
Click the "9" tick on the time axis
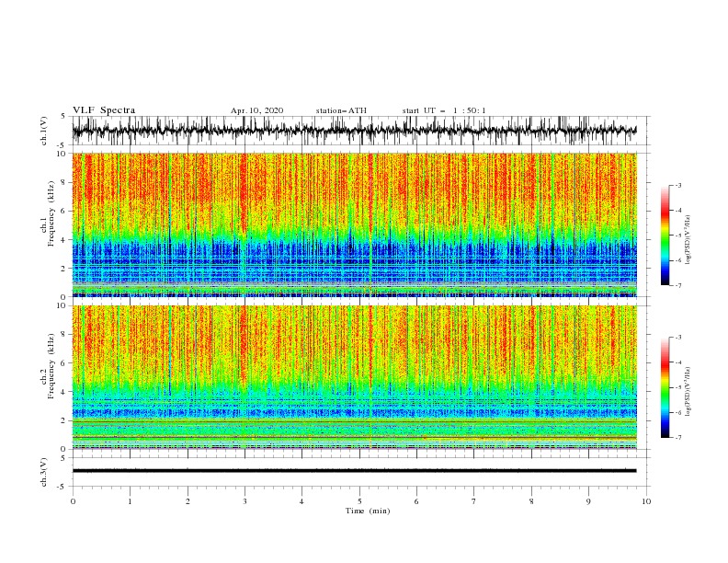point(588,501)
